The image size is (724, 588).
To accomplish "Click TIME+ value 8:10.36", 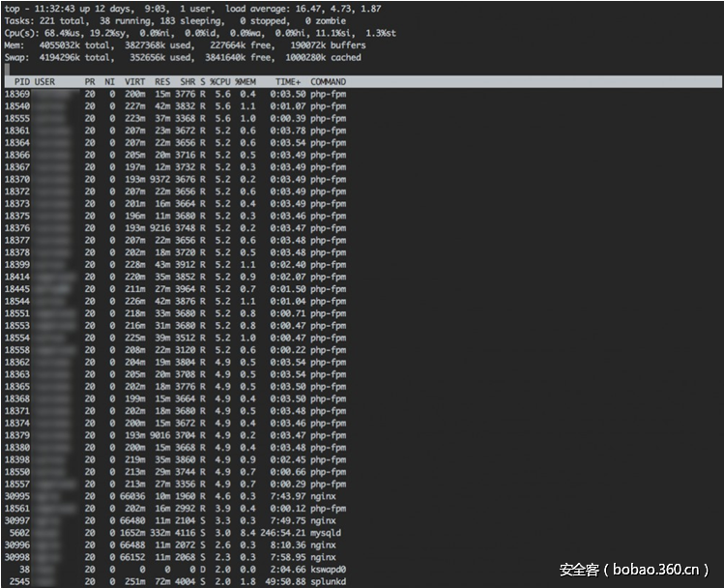I will point(288,545).
